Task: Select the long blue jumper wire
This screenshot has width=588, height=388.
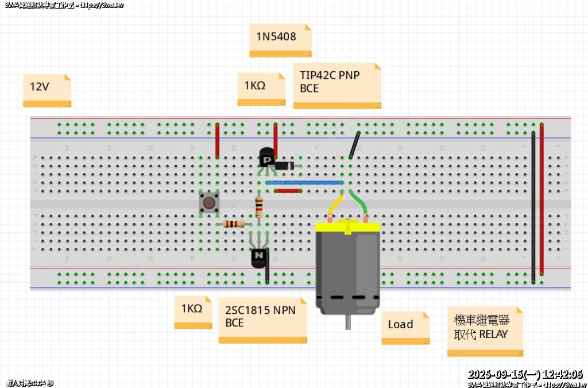Action: click(x=304, y=182)
